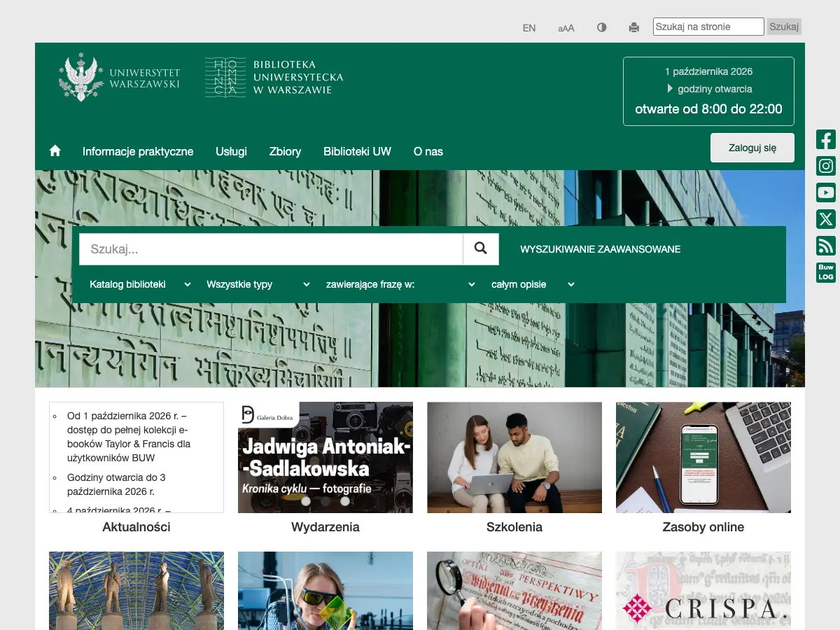Screen dimensions: 840x630
Task: Click the Uniwersytet Warszawski eagle logo
Action: point(120,77)
